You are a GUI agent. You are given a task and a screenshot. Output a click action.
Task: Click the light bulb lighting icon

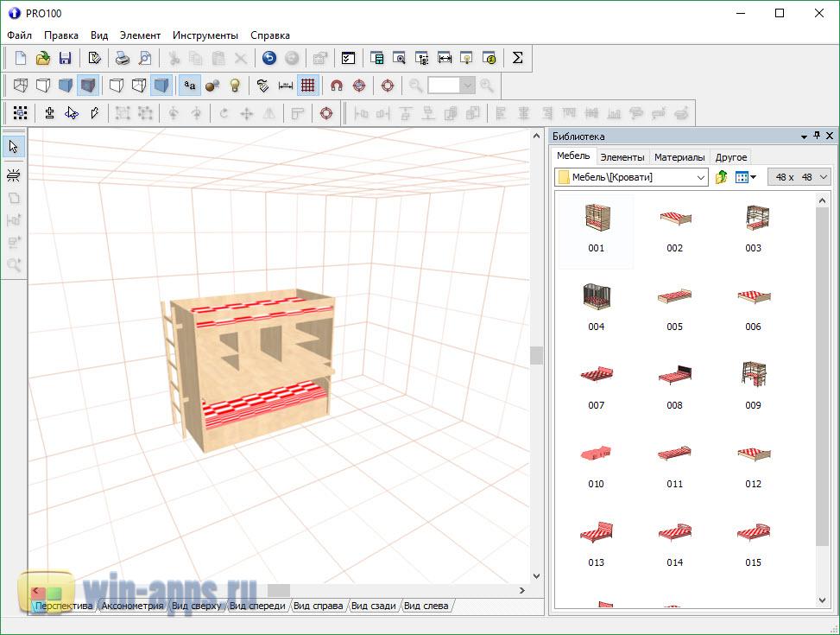pyautogui.click(x=234, y=86)
